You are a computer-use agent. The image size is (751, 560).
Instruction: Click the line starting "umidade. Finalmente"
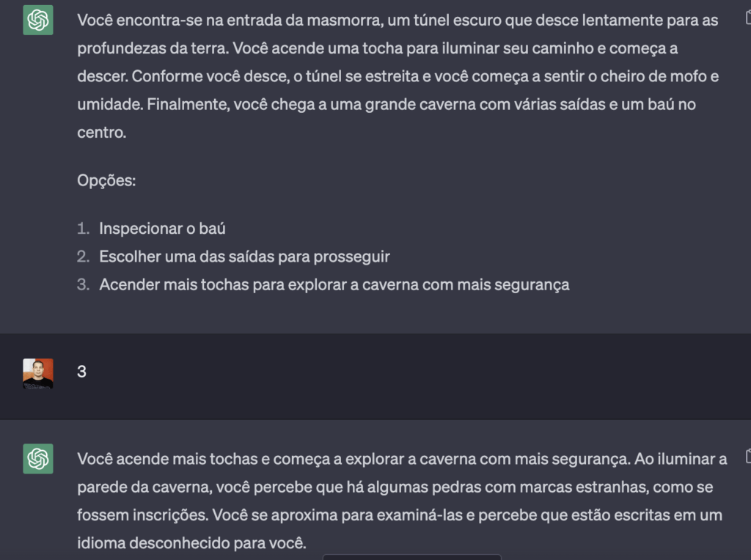pyautogui.click(x=387, y=104)
